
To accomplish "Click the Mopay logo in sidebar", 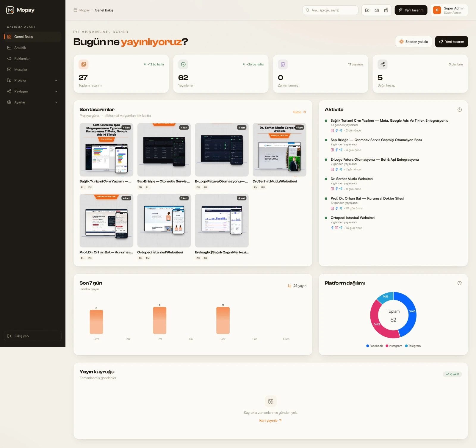I will point(21,10).
